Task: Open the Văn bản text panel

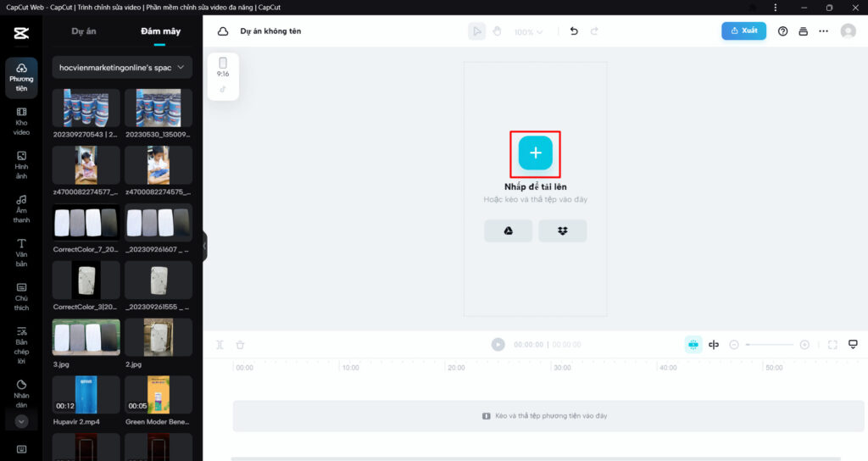Action: pyautogui.click(x=21, y=253)
